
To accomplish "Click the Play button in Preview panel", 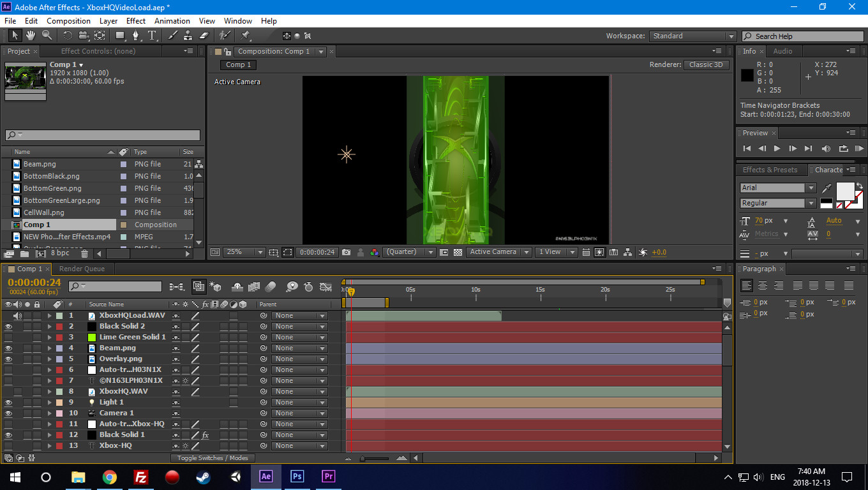I will point(777,149).
